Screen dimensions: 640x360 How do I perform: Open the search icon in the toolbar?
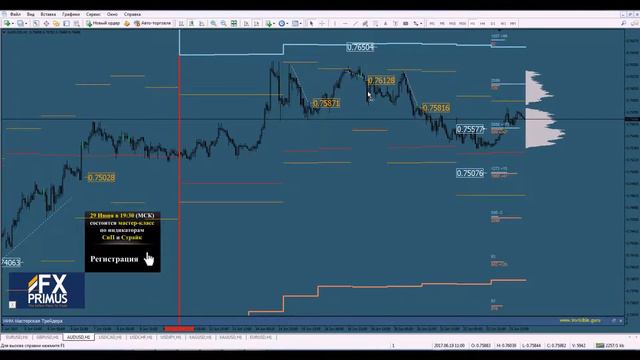pyautogui.click(x=623, y=24)
